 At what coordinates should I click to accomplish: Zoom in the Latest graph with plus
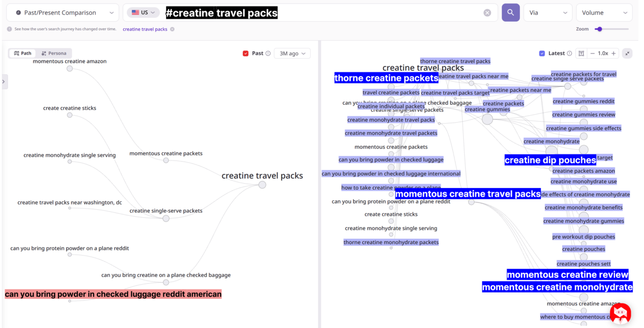tap(614, 53)
